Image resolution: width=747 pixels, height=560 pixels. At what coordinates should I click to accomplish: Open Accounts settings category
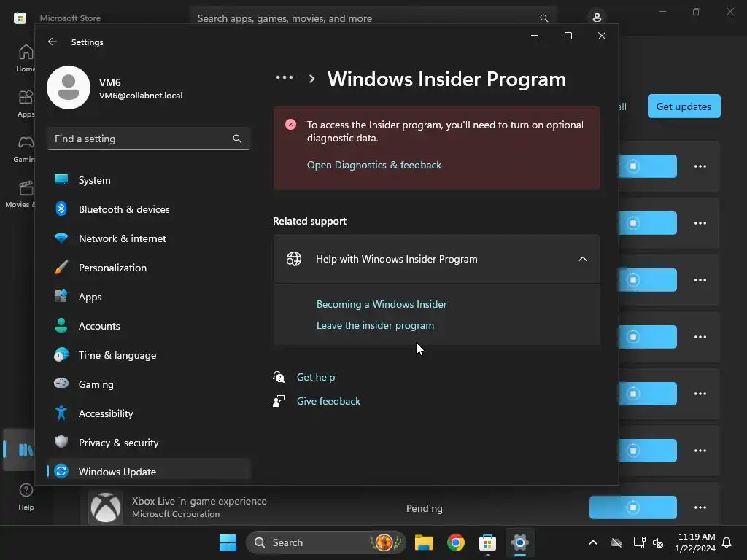(x=149, y=326)
